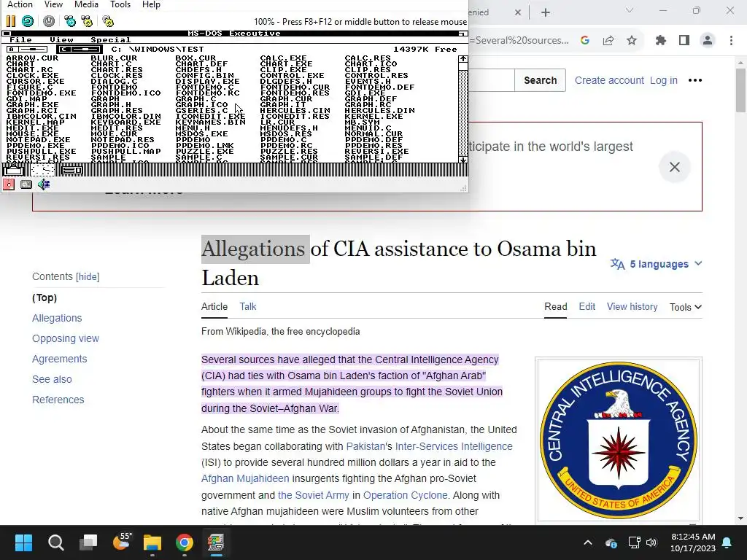
Task: Open the emulator Help menu
Action: point(151,4)
